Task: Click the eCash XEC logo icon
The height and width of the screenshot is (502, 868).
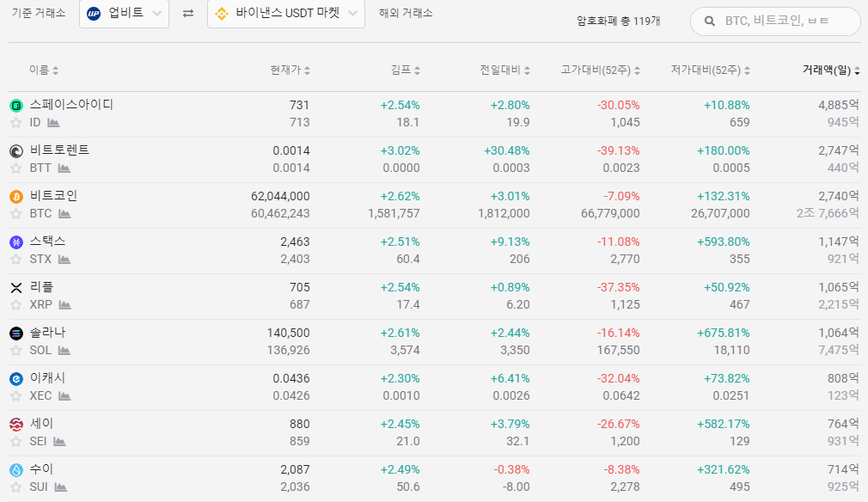Action: (16, 378)
